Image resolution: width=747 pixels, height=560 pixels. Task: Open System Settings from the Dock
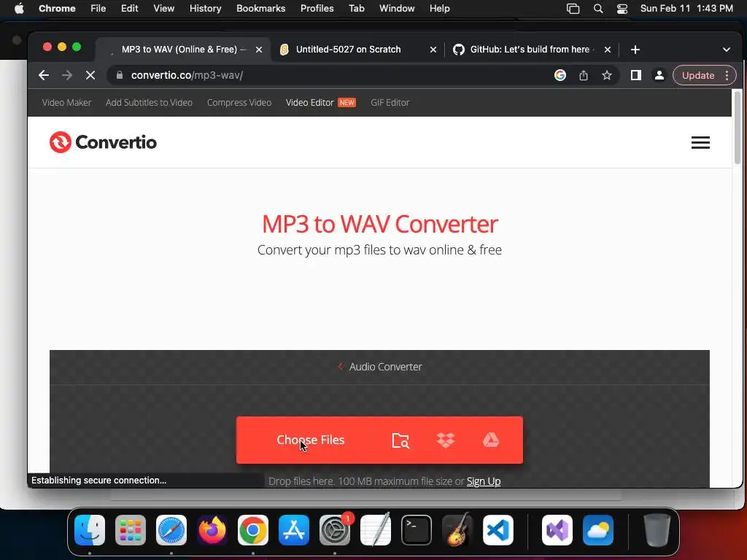coord(335,530)
